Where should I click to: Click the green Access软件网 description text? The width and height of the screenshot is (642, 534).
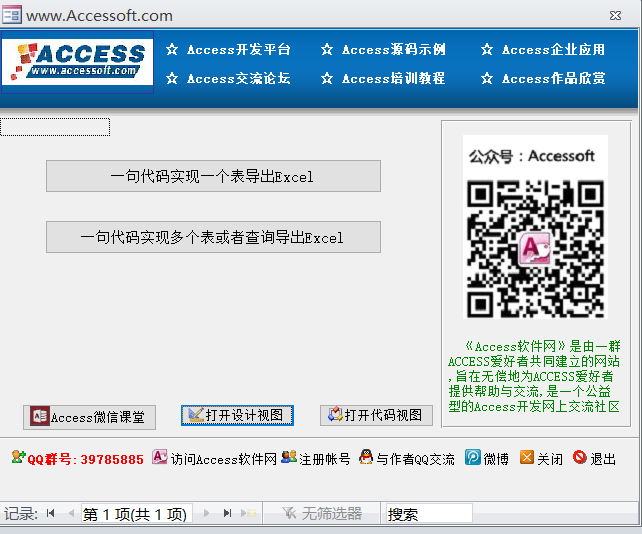click(534, 376)
